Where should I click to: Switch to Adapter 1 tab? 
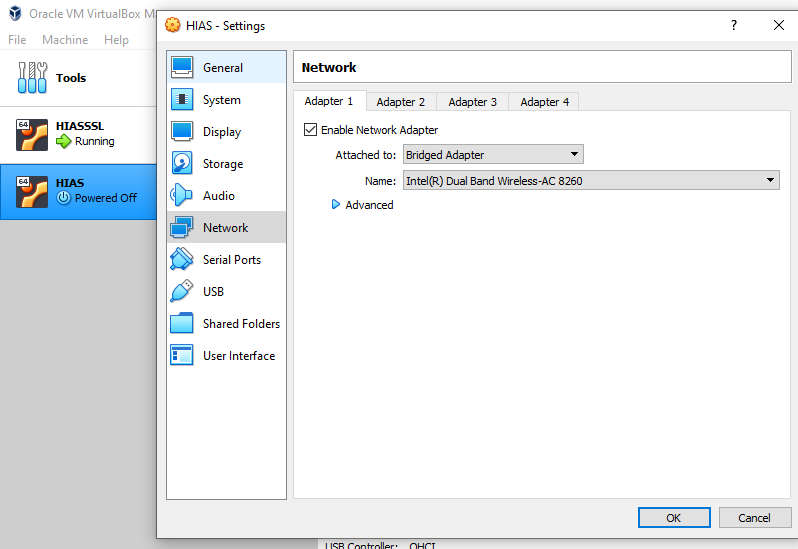click(x=329, y=101)
